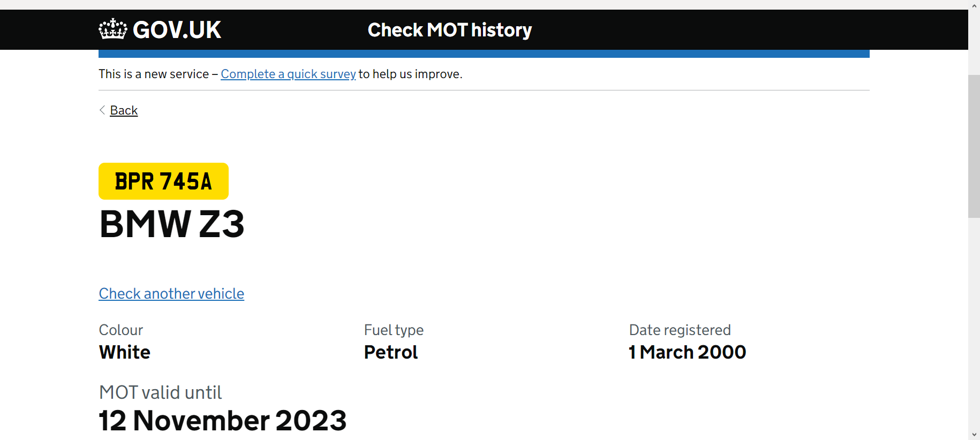Open the Complete a quick survey link
This screenshot has width=980, height=440.
(288, 74)
